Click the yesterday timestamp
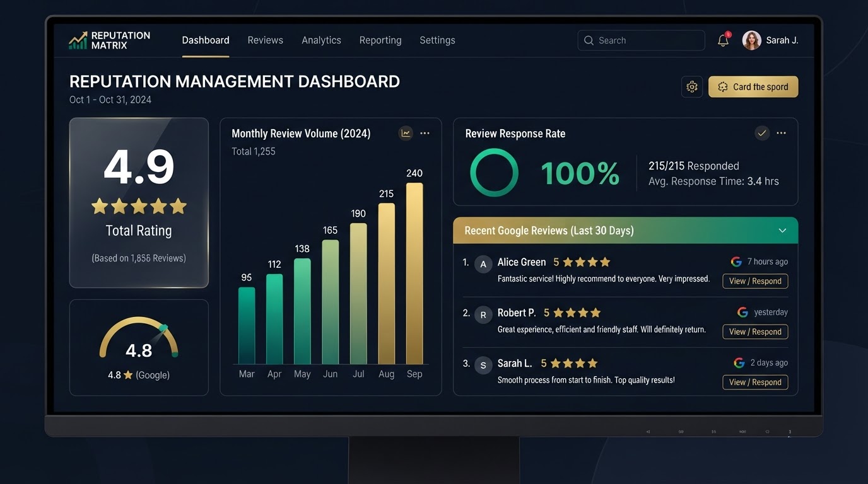Screen dimensions: 868x484 point(771,312)
